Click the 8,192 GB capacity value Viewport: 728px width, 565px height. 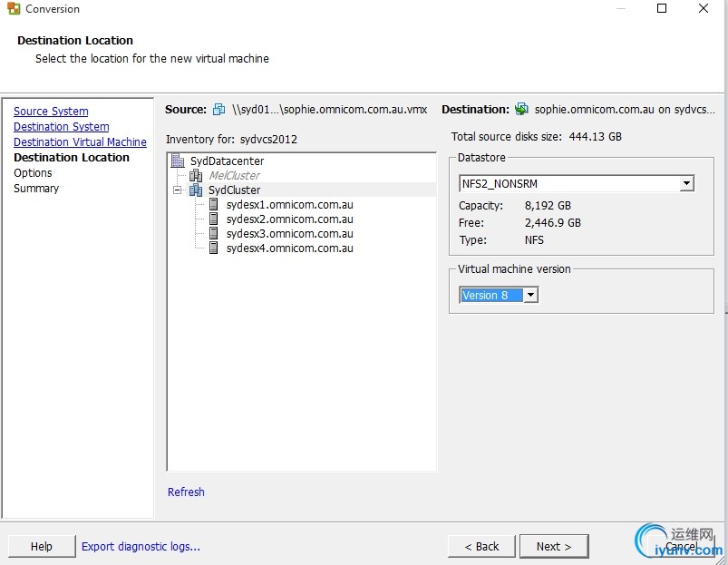pos(548,205)
